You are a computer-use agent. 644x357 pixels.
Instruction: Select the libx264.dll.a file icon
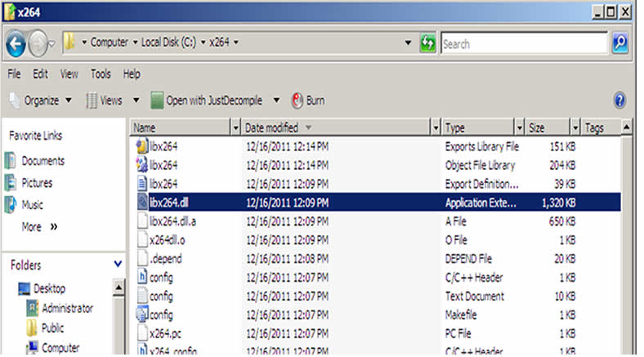tap(142, 221)
